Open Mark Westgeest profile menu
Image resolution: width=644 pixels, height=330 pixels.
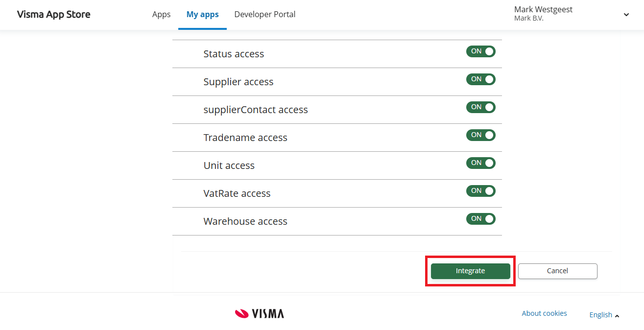pos(543,14)
